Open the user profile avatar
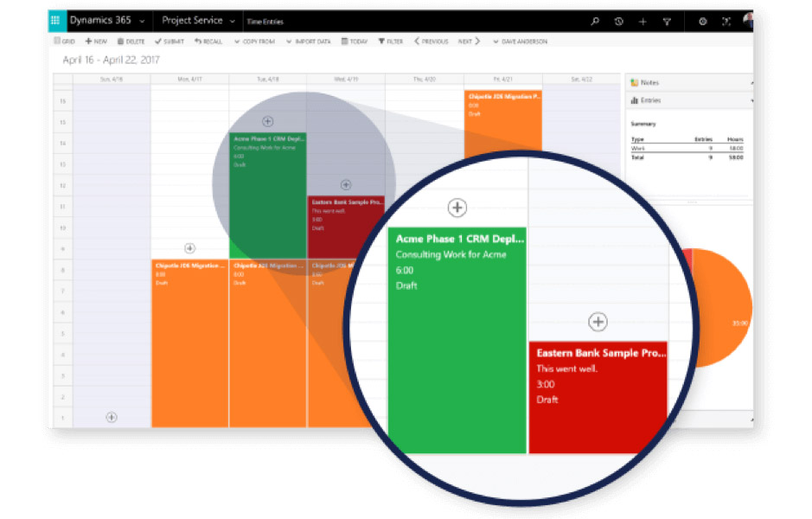The image size is (812, 519). [x=748, y=21]
